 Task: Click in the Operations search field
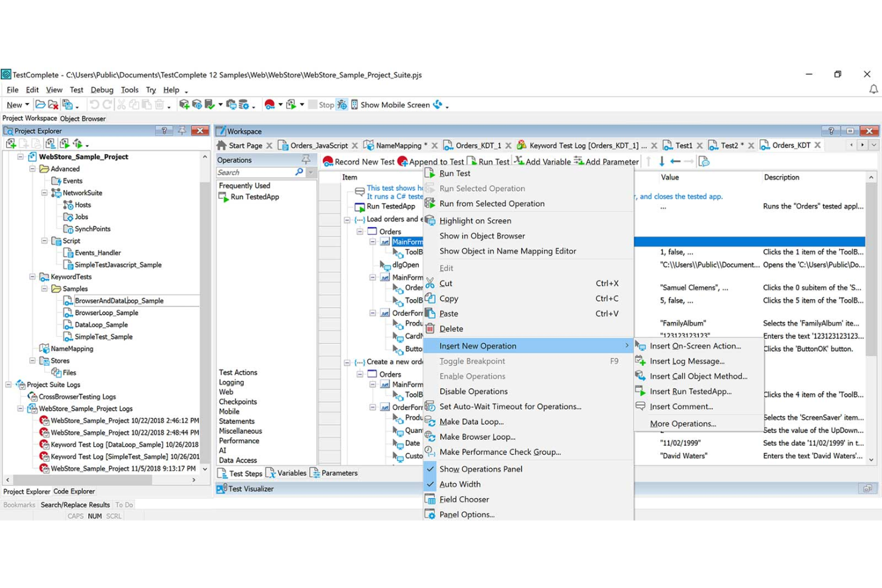pos(255,172)
